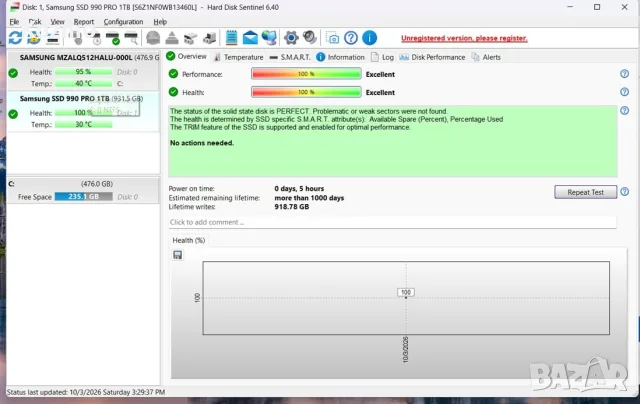Screen dimensions: 640x404
Task: Switch to the Log tab
Action: (382, 57)
